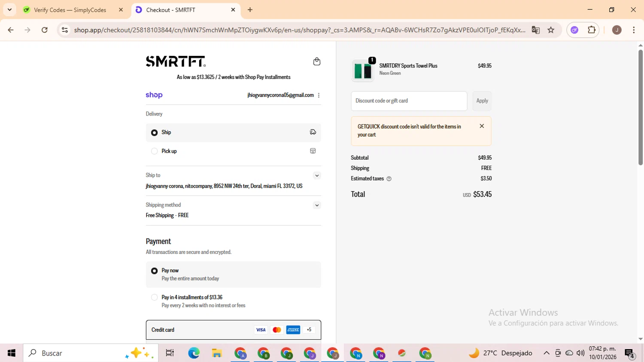Click the shipping address text
Image resolution: width=644 pixels, height=362 pixels.
click(224, 186)
